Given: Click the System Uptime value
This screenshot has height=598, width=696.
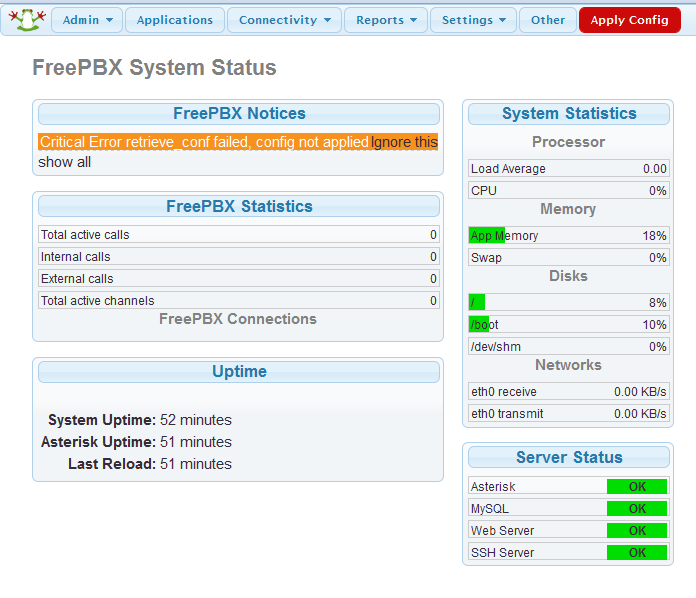Looking at the screenshot, I should click(x=196, y=420).
